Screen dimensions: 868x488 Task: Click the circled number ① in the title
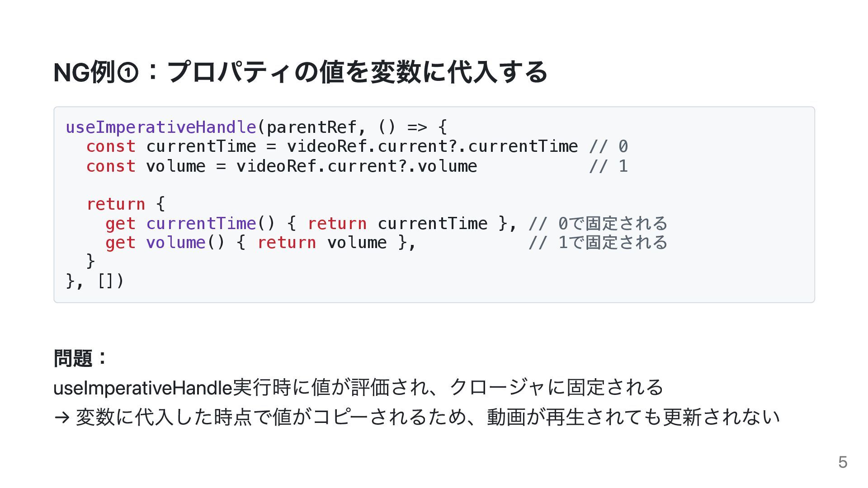pyautogui.click(x=127, y=73)
